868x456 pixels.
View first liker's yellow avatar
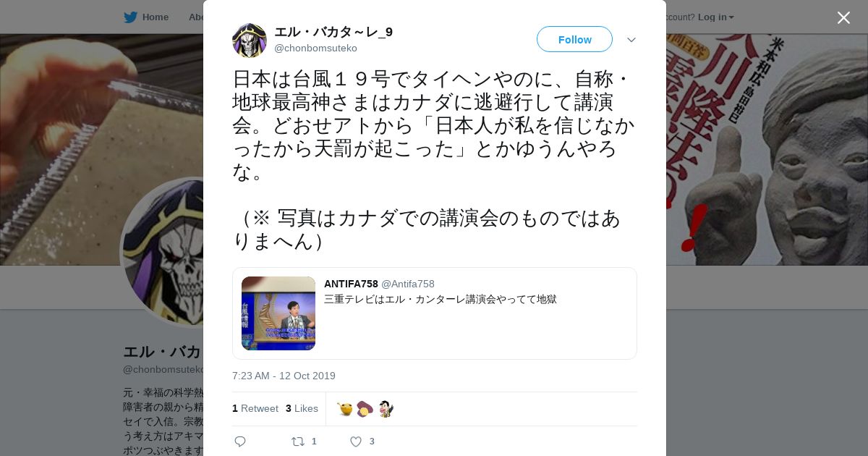pos(345,409)
